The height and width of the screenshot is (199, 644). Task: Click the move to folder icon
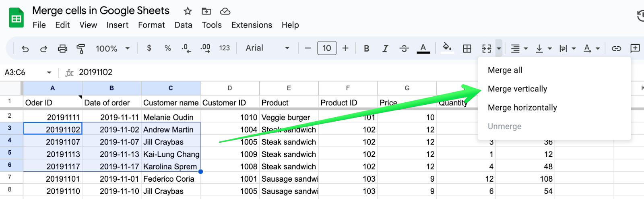[206, 11]
